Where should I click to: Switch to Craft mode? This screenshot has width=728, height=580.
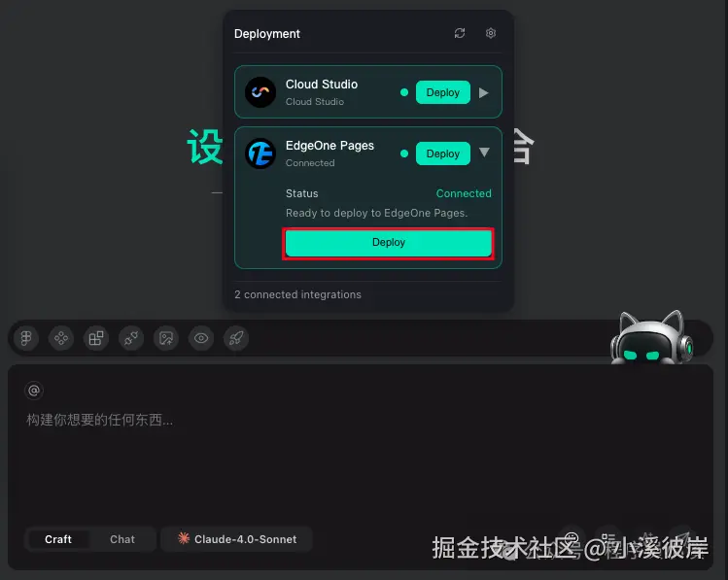[x=58, y=539]
